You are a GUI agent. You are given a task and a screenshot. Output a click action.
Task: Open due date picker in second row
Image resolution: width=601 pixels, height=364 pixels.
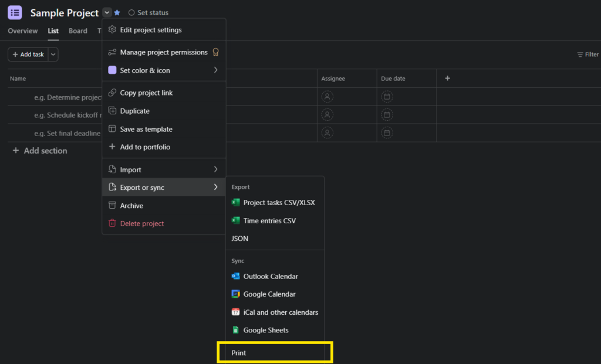click(x=387, y=115)
